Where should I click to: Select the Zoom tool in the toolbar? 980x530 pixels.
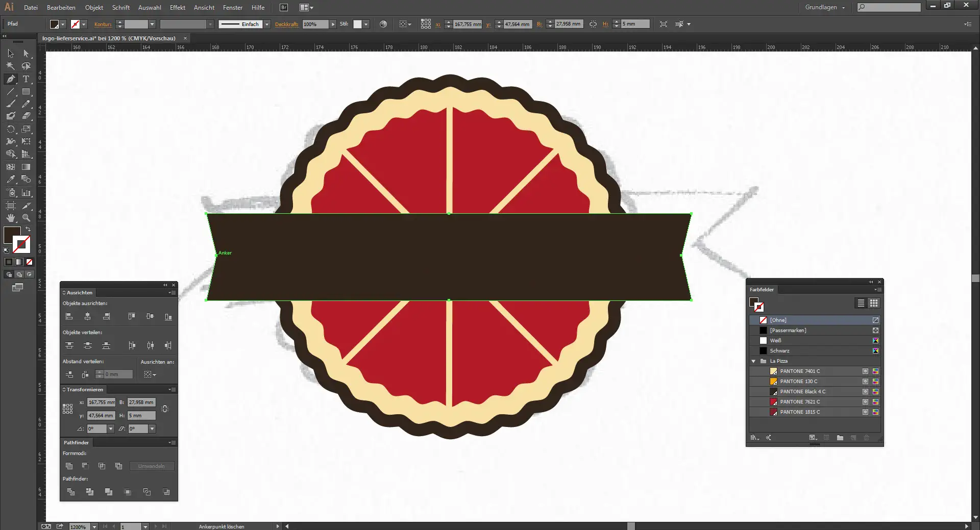[27, 217]
